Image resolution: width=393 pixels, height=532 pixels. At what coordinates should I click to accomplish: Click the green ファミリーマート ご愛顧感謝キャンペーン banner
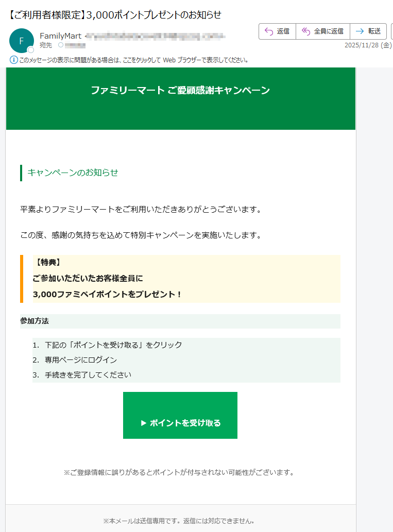[181, 98]
